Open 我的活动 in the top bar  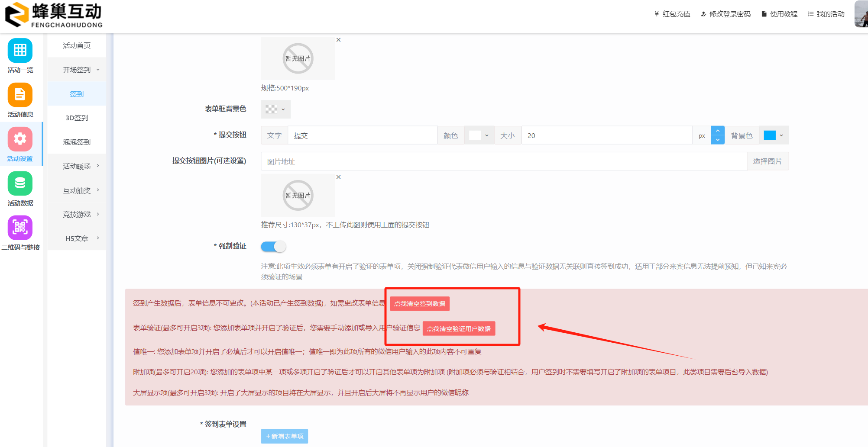click(826, 14)
